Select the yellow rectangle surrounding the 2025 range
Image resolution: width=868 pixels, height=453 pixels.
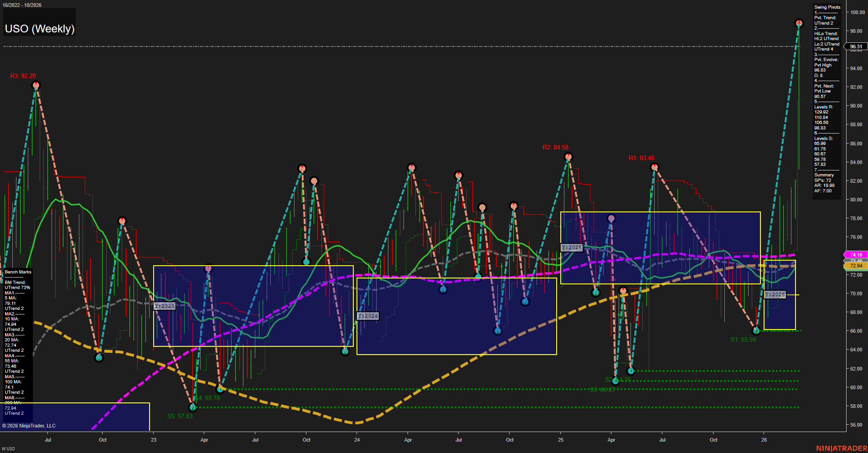[x=660, y=211]
